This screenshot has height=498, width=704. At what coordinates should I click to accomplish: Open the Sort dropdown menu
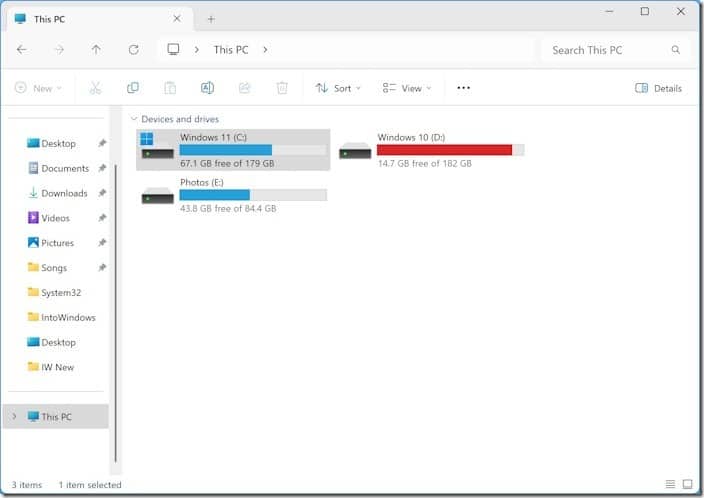[338, 88]
